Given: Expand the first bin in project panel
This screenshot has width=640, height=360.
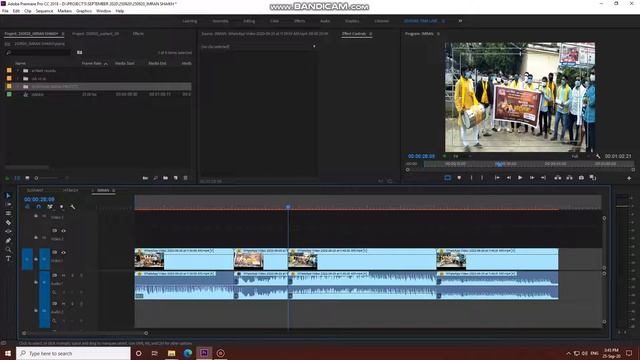Looking at the screenshot, I should click(18, 71).
